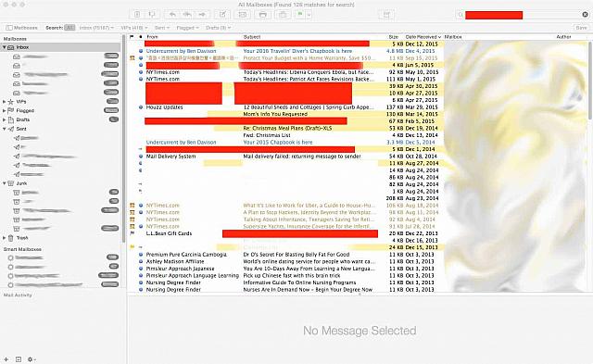Select the Houzz Updates message row
593x364 pixels.
[x=285, y=107]
